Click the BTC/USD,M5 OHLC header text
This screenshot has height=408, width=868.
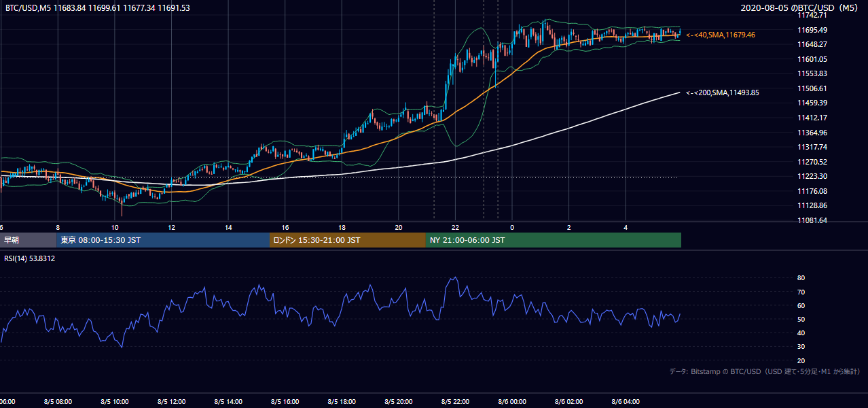(x=98, y=8)
